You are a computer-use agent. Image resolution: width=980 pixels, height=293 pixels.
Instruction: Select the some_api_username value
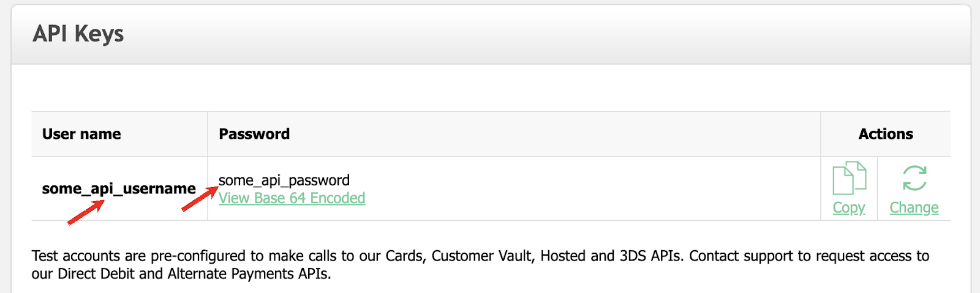(119, 188)
